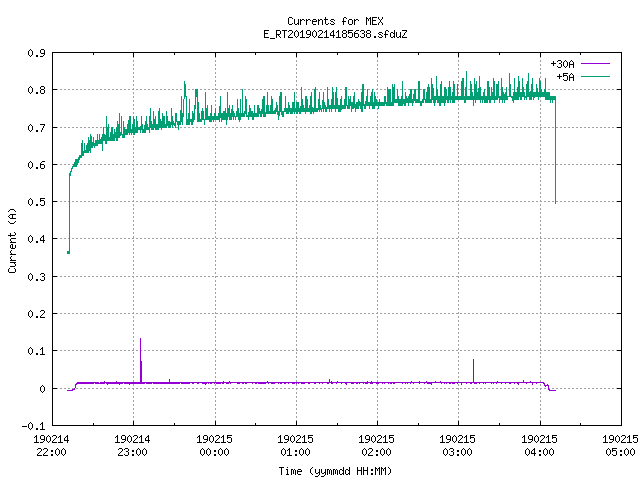Image resolution: width=640 pixels, height=480 pixels.
Task: Click the '190215 00:00' x-axis tick label
Action: (214, 445)
